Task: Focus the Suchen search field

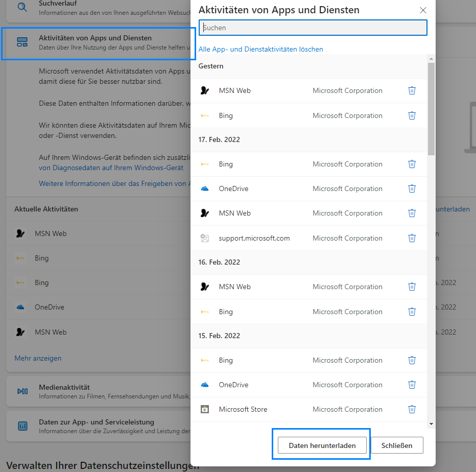Action: (x=313, y=28)
